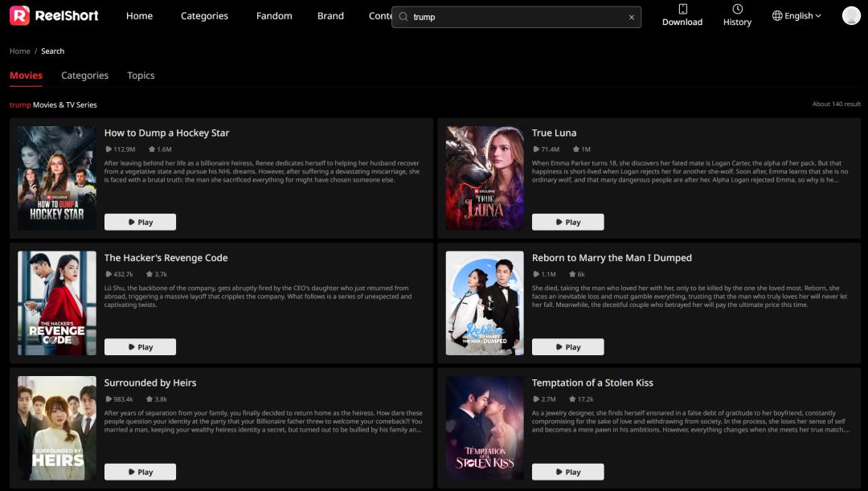Click the 71.4M play count icon
The image size is (868, 491).
point(536,149)
